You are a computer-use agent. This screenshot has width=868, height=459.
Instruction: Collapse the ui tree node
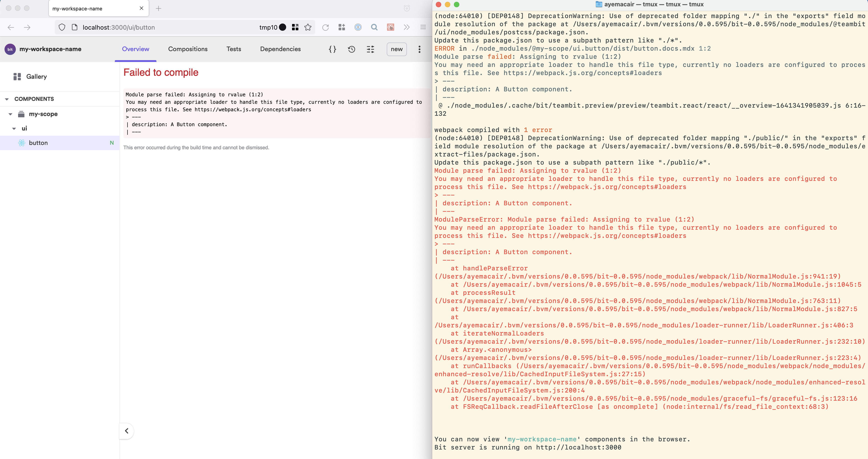click(14, 128)
